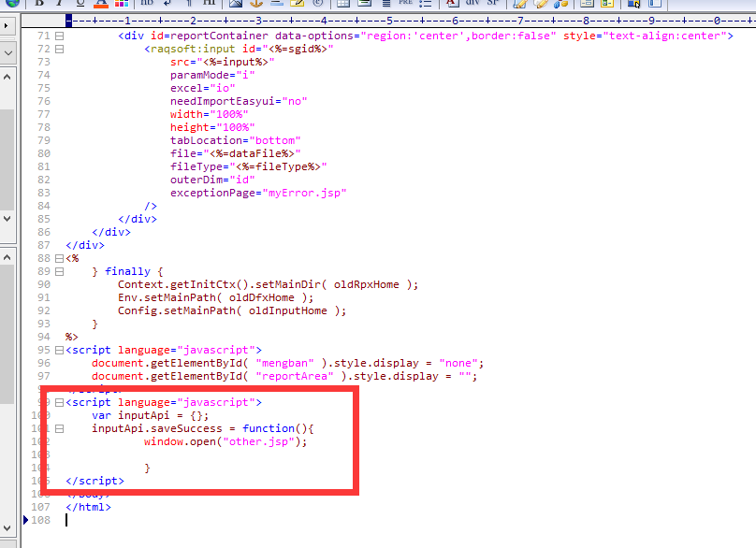This screenshot has width=756, height=548.
Task: Open font color tool with red underline
Action: pos(101,4)
